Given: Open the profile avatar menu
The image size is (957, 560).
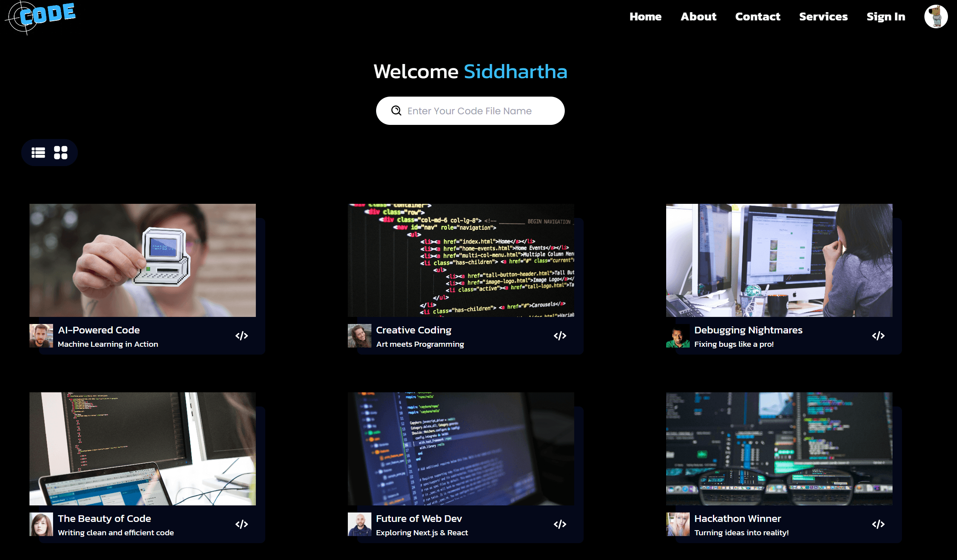Looking at the screenshot, I should tap(936, 16).
